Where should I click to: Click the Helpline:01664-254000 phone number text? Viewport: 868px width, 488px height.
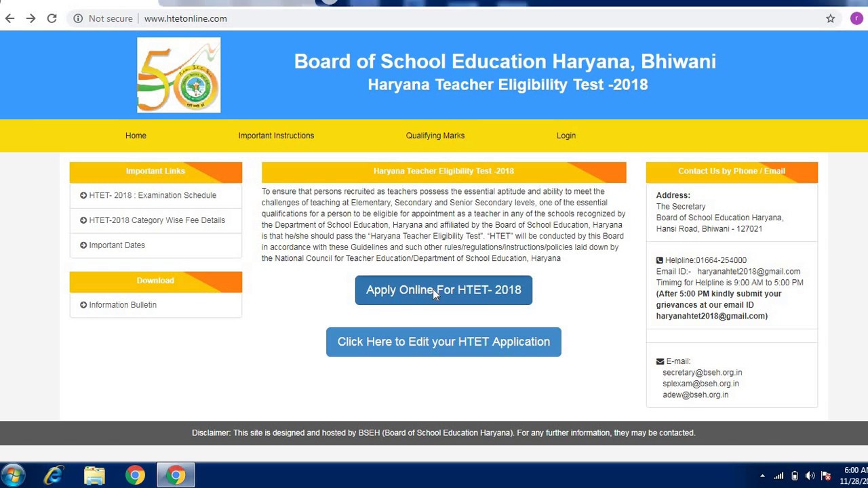(x=706, y=260)
